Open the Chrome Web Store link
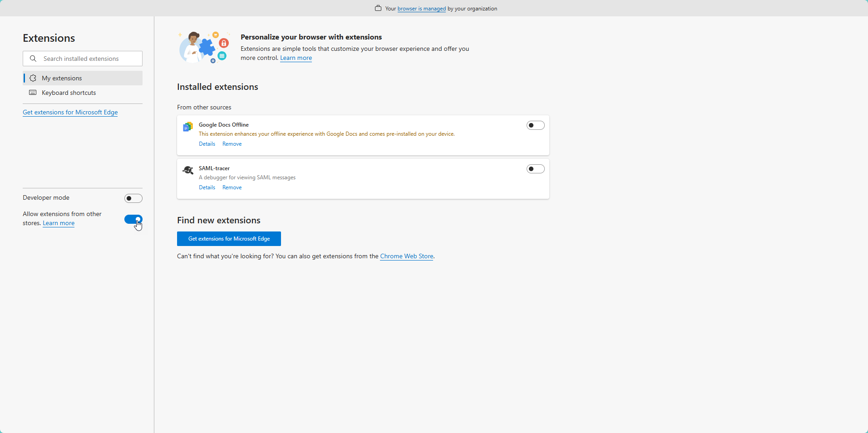This screenshot has width=868, height=433. point(407,256)
